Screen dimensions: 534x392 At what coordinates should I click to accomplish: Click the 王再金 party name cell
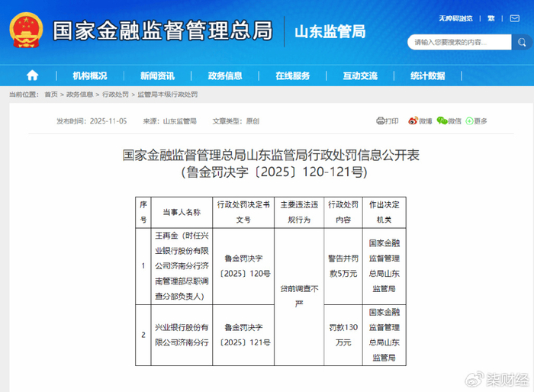click(182, 266)
